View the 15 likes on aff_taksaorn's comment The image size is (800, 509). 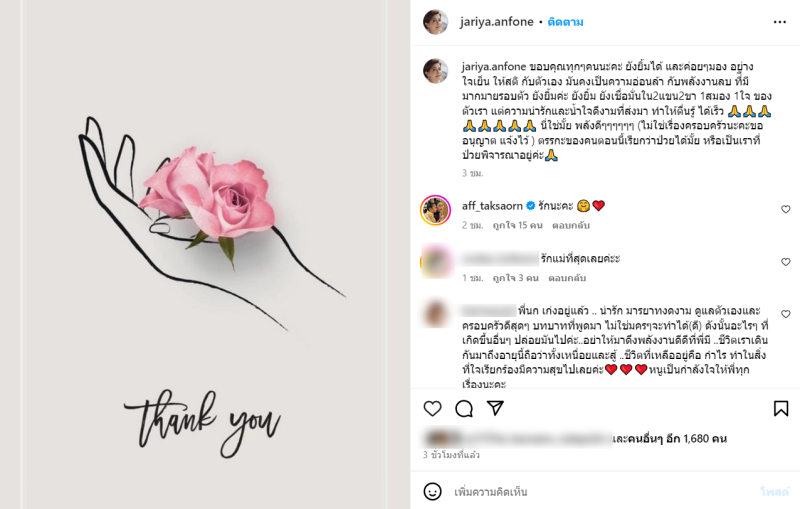coord(517,225)
